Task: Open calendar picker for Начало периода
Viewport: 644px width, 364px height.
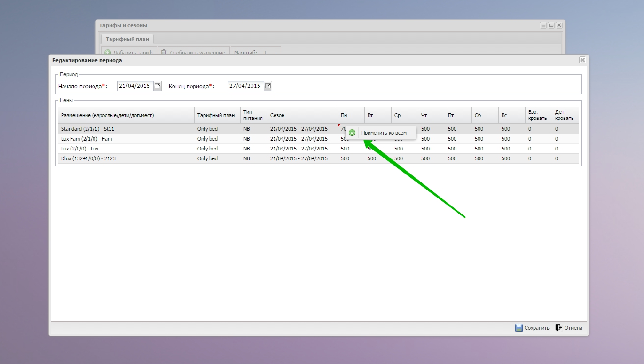Action: click(157, 86)
